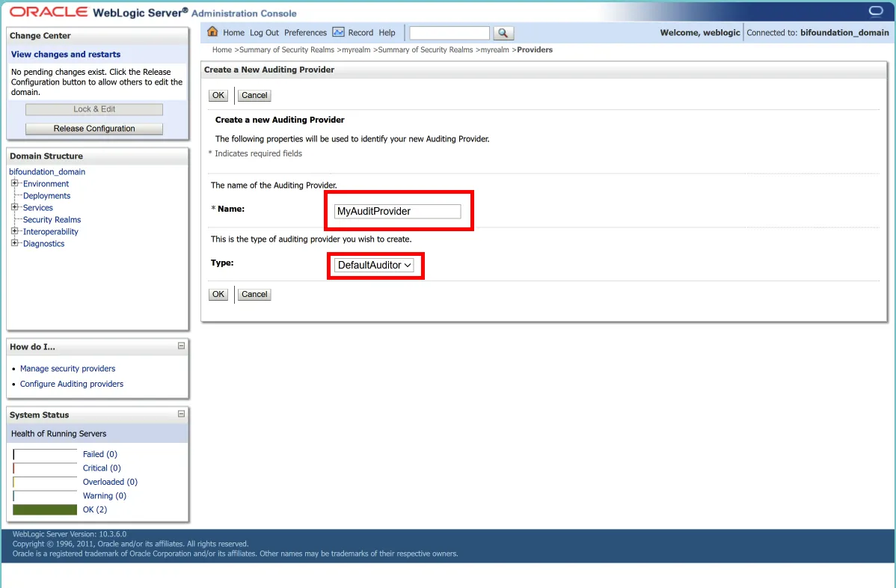
Task: Collapse the System Status panel
Action: 181,414
